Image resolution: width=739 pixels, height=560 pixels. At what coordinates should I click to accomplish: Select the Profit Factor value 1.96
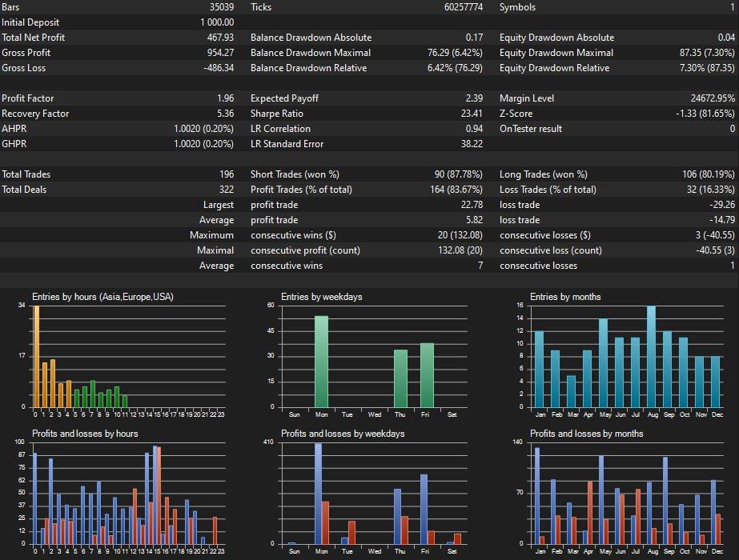pos(225,98)
